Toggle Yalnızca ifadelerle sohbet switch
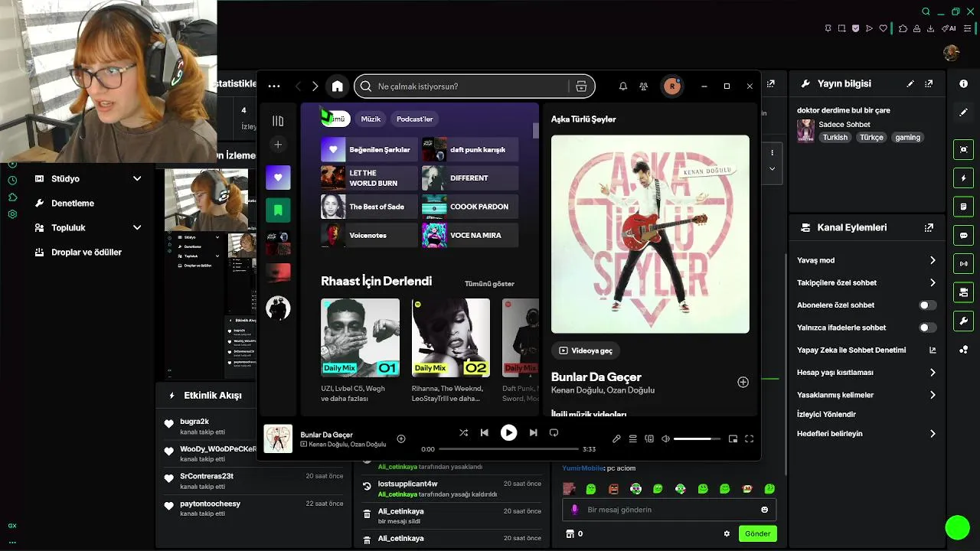The height and width of the screenshot is (551, 980). coord(927,328)
